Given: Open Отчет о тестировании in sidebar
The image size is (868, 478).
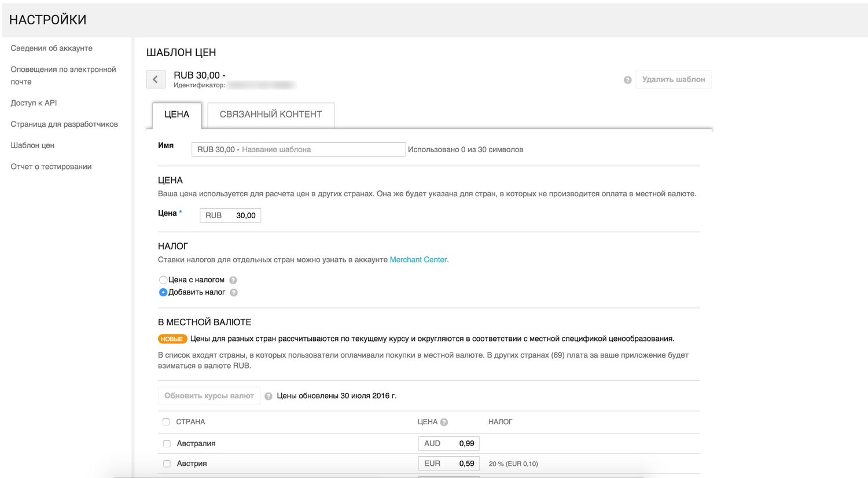Looking at the screenshot, I should (x=51, y=167).
